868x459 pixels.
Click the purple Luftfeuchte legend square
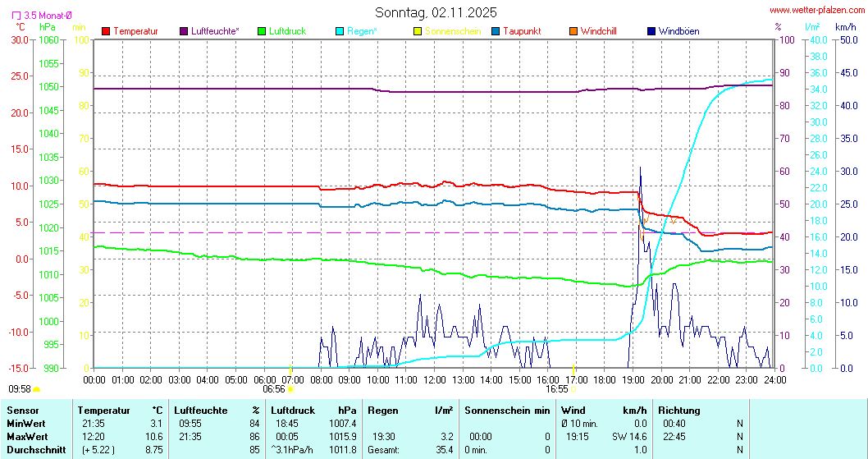point(184,31)
